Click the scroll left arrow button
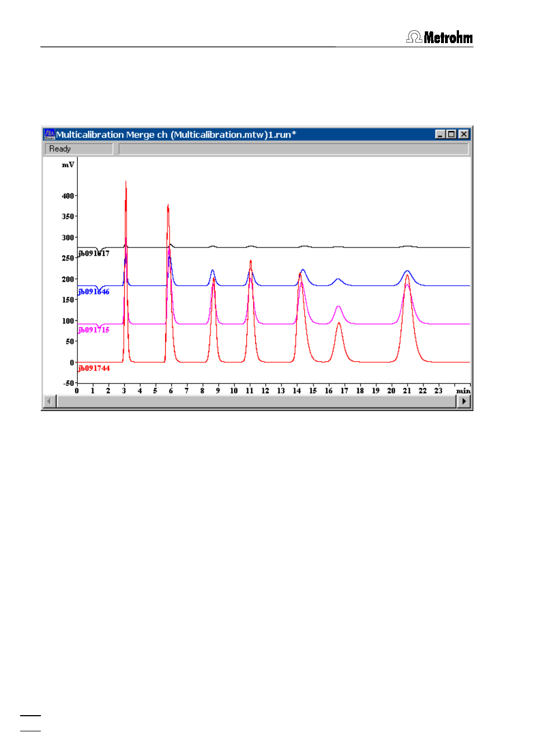 pyautogui.click(x=50, y=401)
